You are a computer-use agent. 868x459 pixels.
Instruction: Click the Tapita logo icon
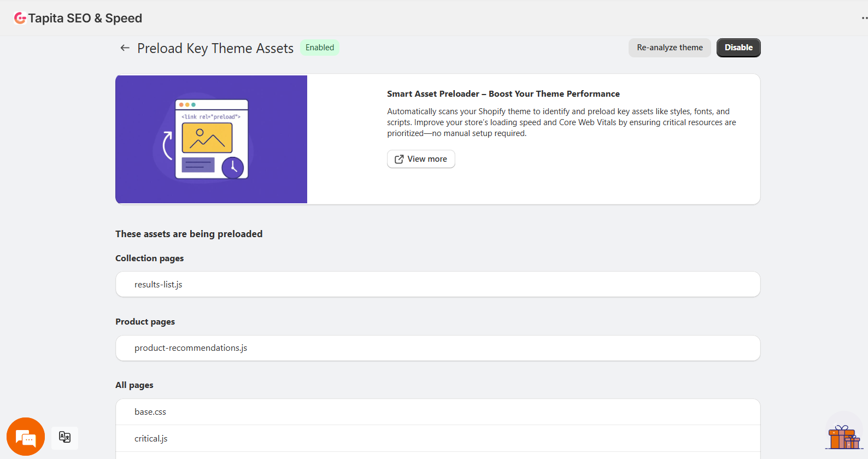20,18
